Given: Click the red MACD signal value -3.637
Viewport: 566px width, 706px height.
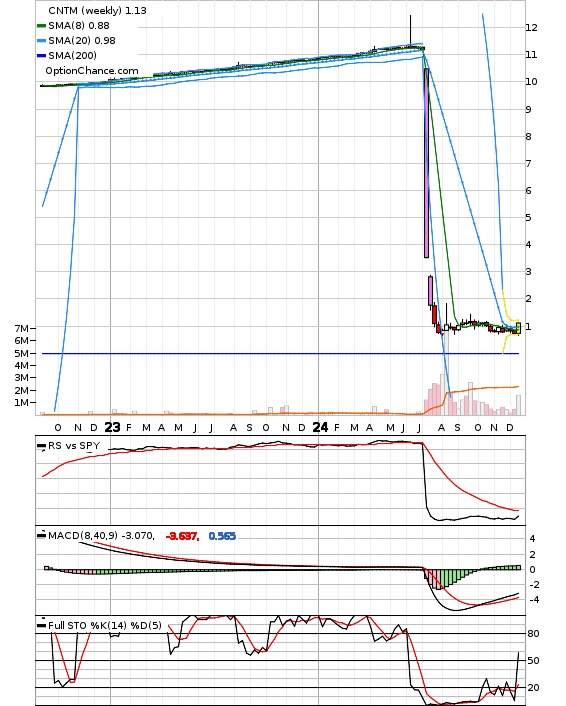Looking at the screenshot, I should point(182,536).
